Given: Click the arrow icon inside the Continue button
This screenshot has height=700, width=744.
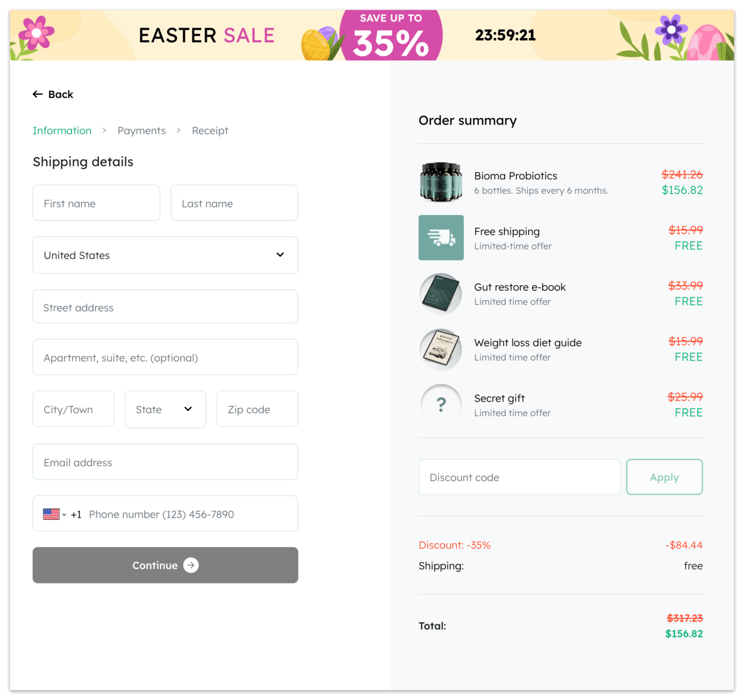Looking at the screenshot, I should 191,565.
